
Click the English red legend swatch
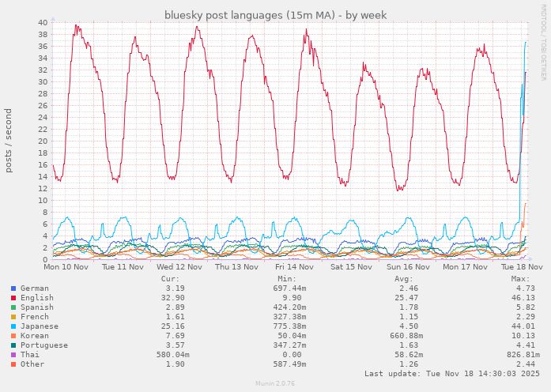(x=13, y=298)
